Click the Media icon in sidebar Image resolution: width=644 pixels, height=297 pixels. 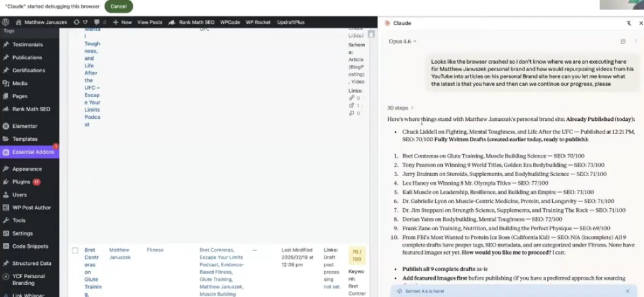[6, 83]
